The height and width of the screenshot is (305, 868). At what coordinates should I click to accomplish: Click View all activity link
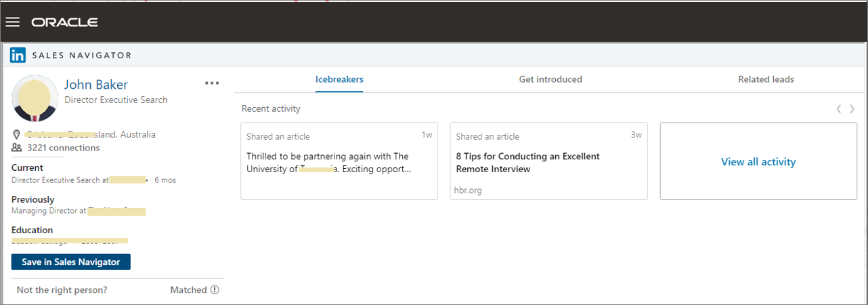click(758, 162)
